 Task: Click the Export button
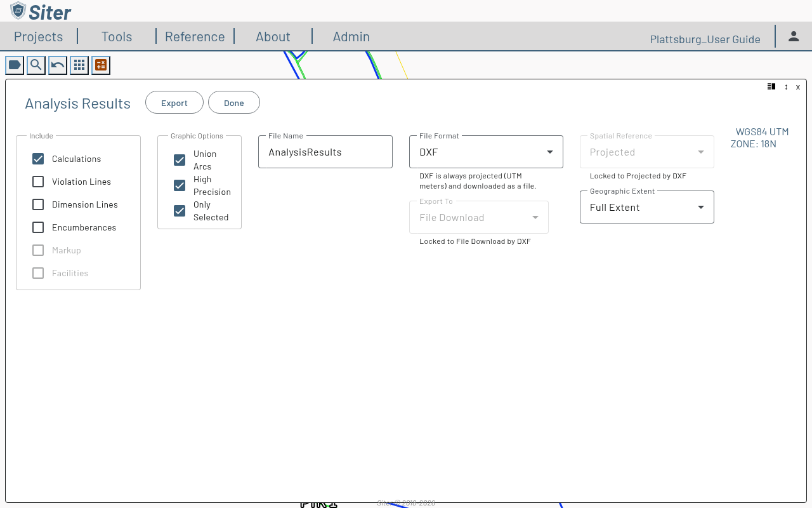click(174, 103)
